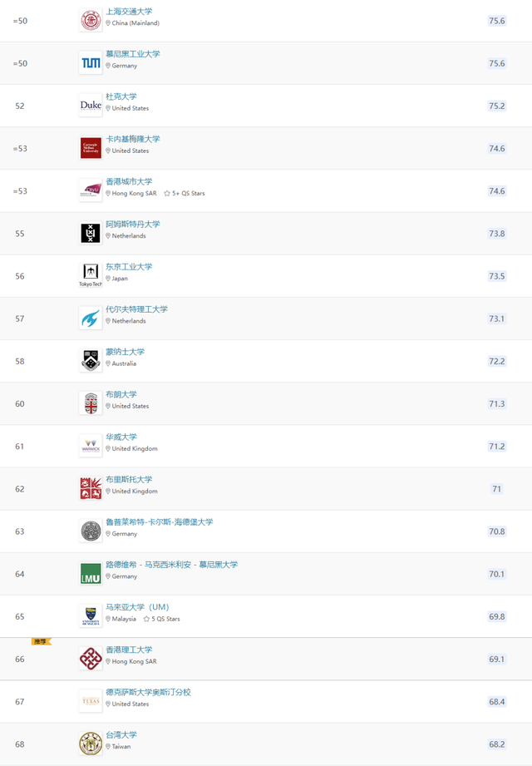Click the Shanghai Jiao Tong University logo

click(x=90, y=20)
